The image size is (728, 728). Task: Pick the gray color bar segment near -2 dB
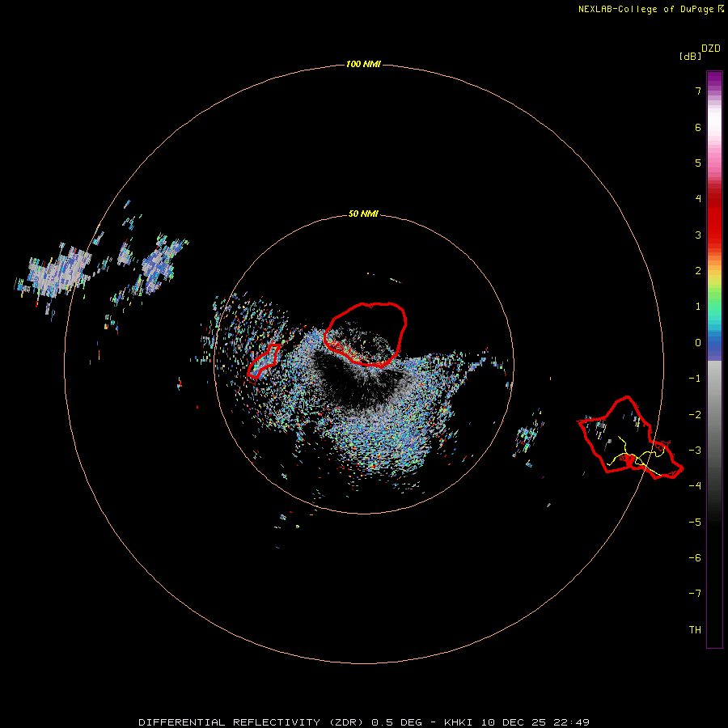714,415
